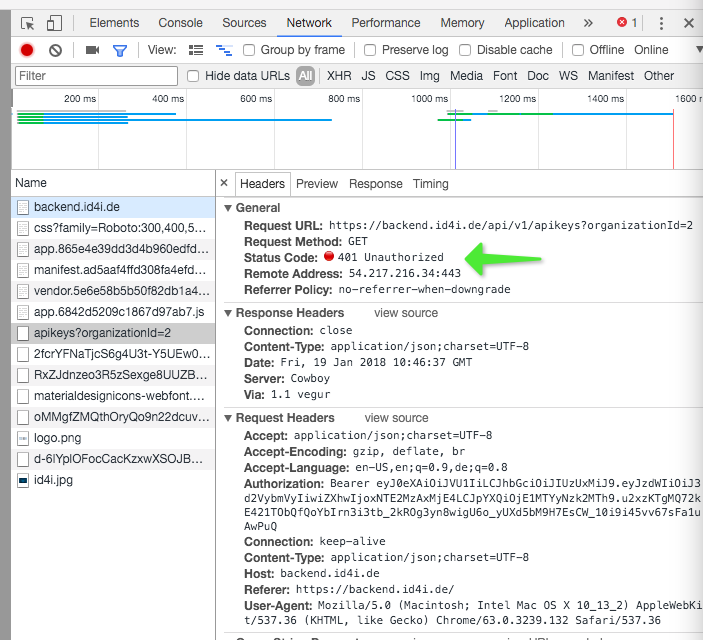Focus the Filter text field
This screenshot has width=703, height=640.
click(x=96, y=76)
